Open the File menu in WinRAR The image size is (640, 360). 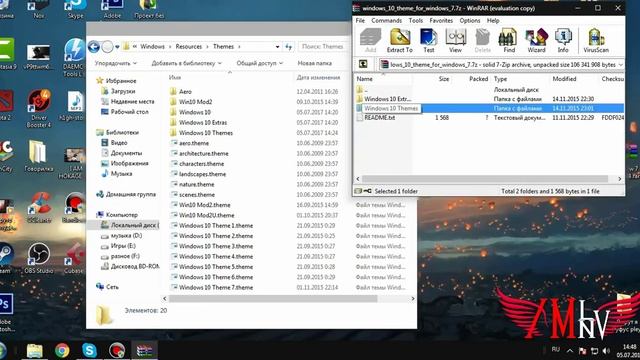coord(360,20)
